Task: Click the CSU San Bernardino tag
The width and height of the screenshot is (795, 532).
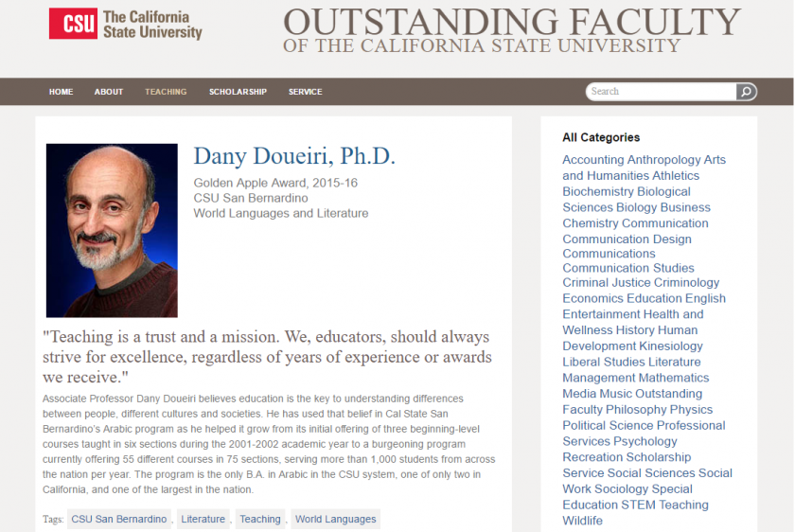Action: [119, 519]
